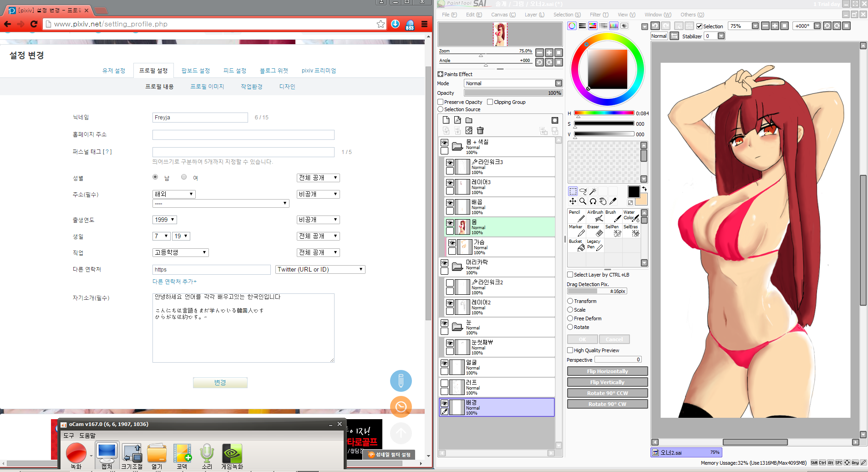Screen dimensions: 868x472
Task: Open the layer Mode dropdown
Action: coord(513,83)
